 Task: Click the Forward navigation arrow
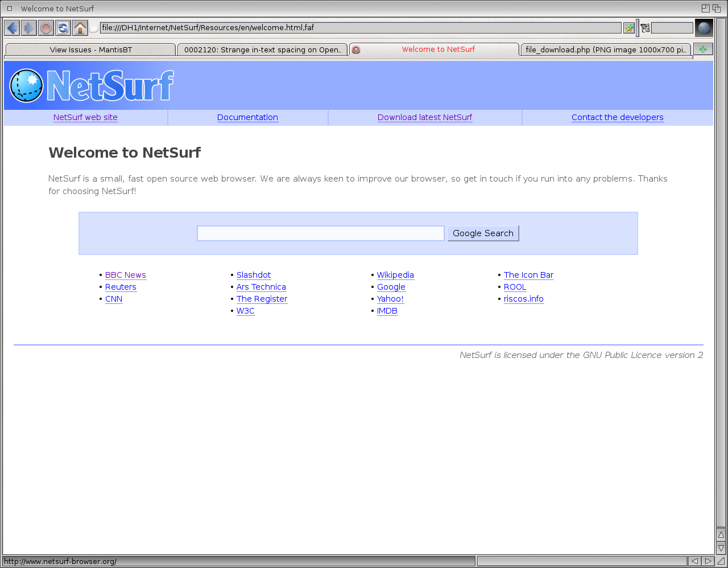tap(29, 28)
